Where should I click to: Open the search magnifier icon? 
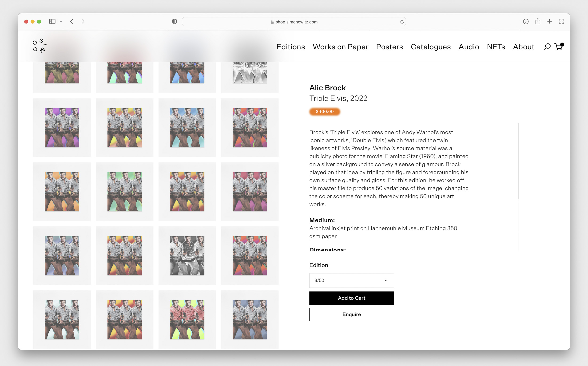(547, 47)
